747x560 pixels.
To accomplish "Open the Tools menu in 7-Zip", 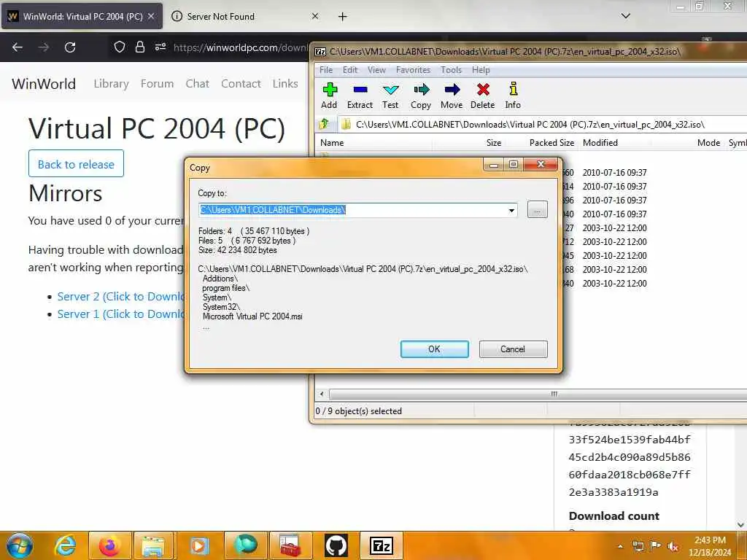I will [x=451, y=70].
